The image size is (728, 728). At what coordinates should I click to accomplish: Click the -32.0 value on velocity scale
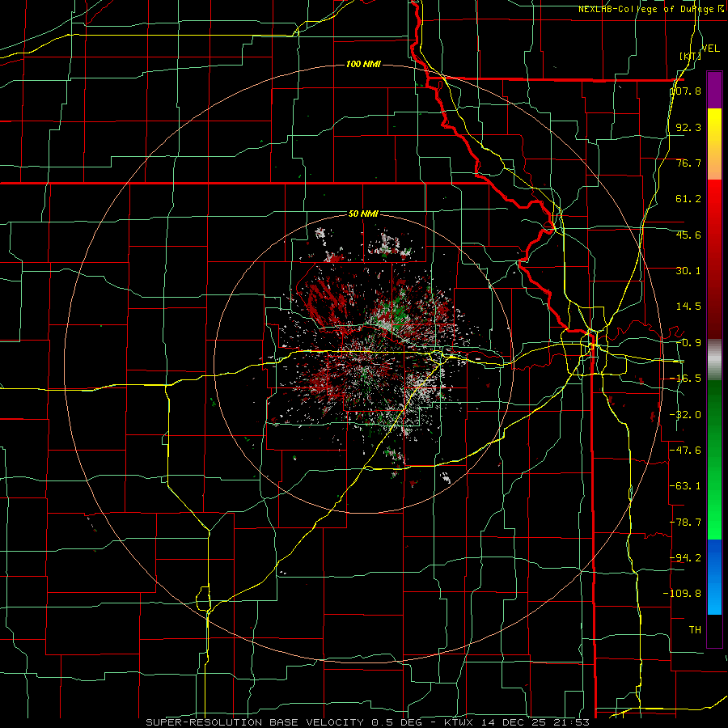(x=686, y=415)
